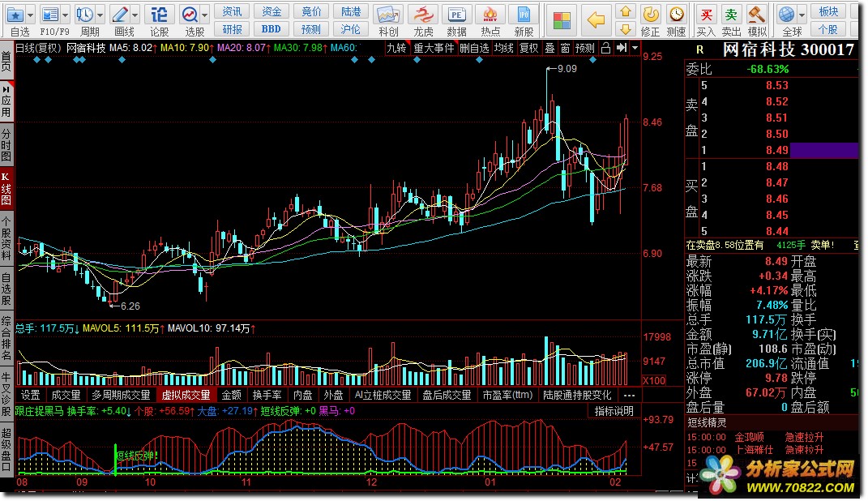Click the 修正 refresh correction icon
Viewport: 868px width, 501px height.
click(651, 15)
